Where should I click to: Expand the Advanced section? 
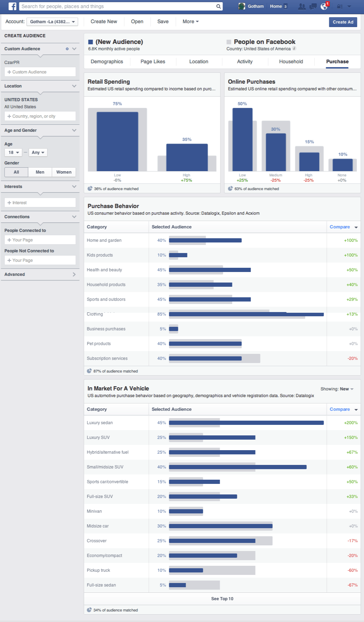point(40,274)
